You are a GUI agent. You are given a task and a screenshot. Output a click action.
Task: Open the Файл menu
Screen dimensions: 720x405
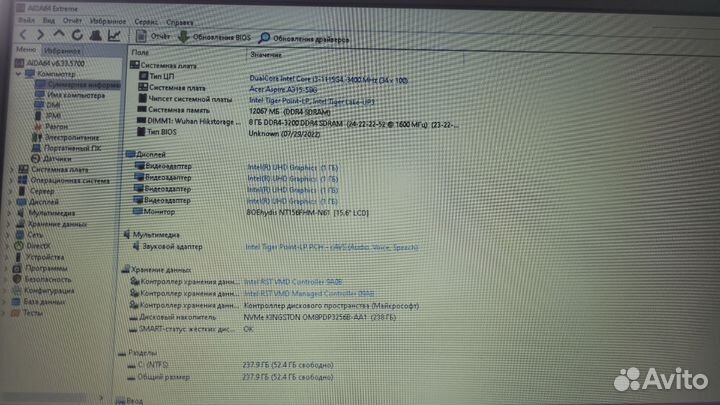[x=26, y=20]
